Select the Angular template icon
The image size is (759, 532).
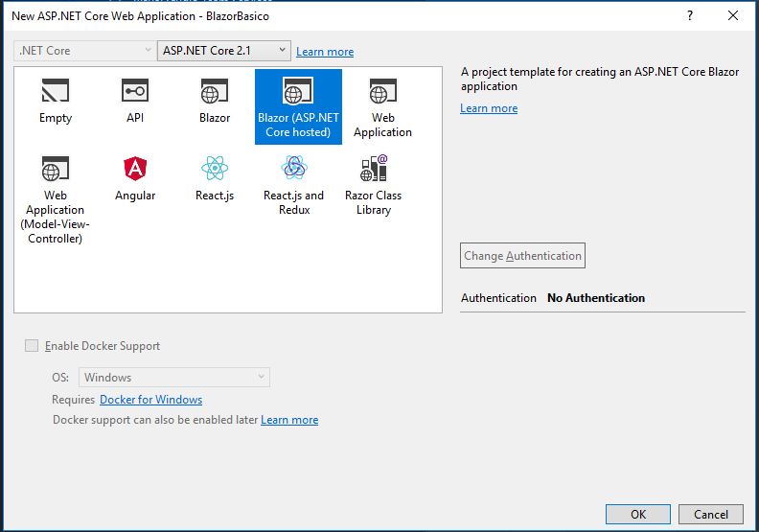tap(135, 170)
